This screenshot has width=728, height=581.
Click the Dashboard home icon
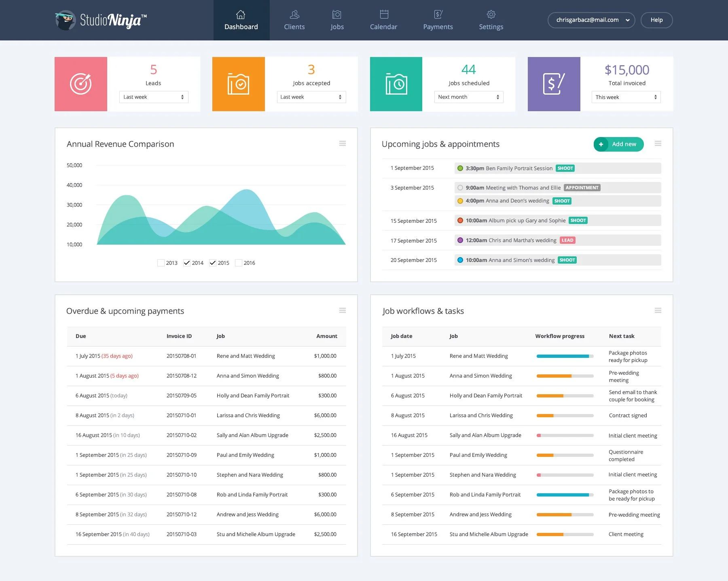(241, 15)
